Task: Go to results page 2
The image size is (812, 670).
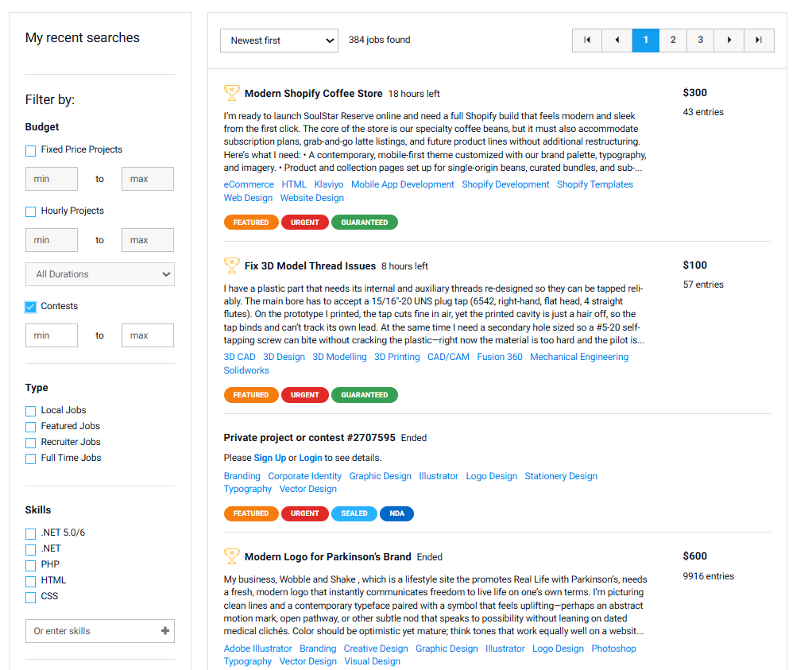Action: coord(673,41)
